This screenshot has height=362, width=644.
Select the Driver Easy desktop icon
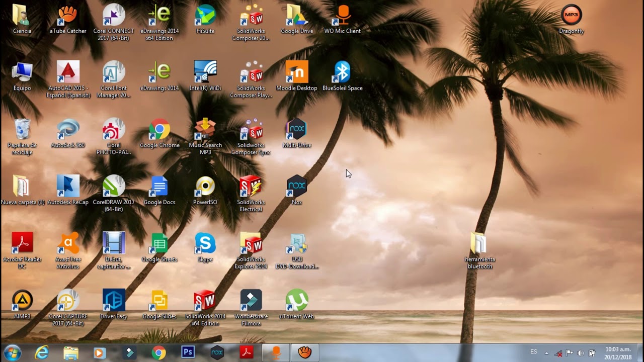(114, 305)
